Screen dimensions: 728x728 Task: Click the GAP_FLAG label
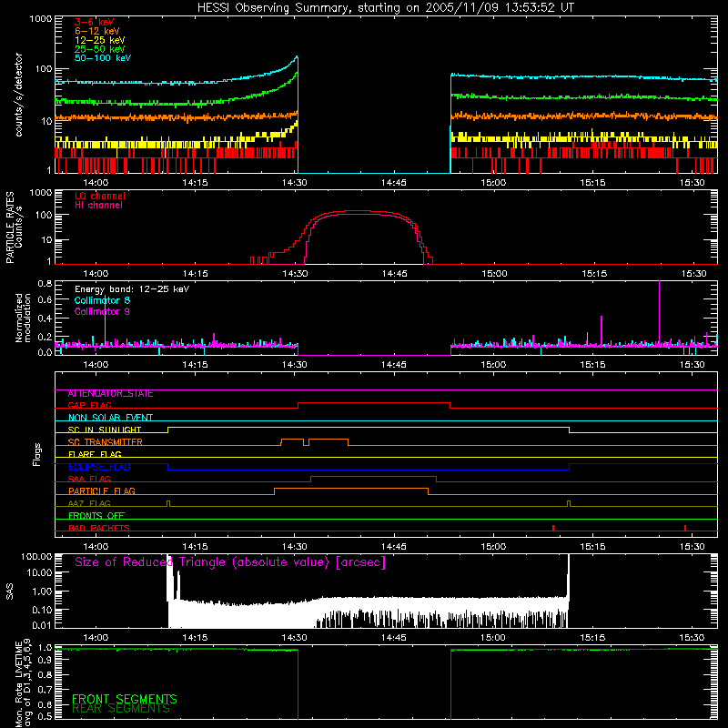pos(89,405)
